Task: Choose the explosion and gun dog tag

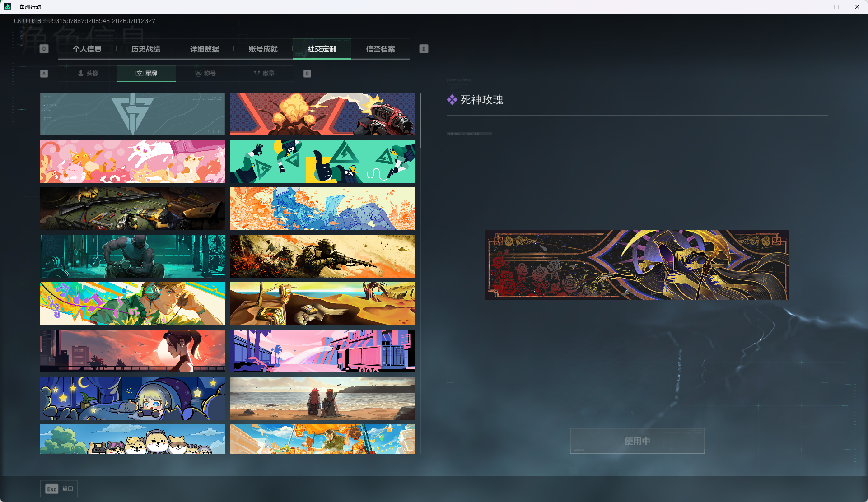Action: [322, 114]
